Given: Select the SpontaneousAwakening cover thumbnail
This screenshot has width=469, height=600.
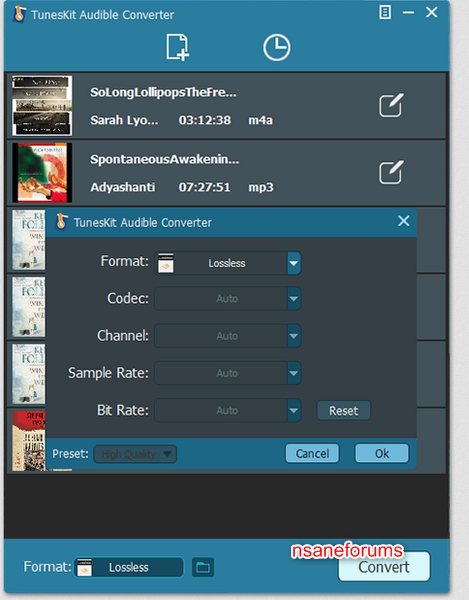Looking at the screenshot, I should [42, 173].
